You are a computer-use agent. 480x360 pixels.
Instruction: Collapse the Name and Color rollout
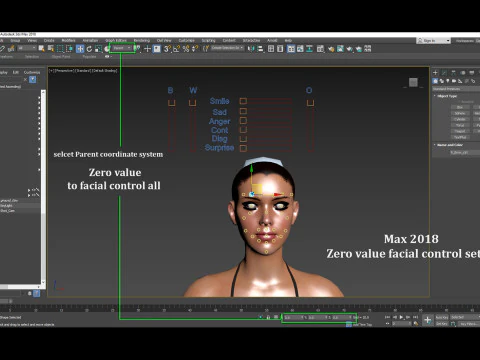click(450, 145)
